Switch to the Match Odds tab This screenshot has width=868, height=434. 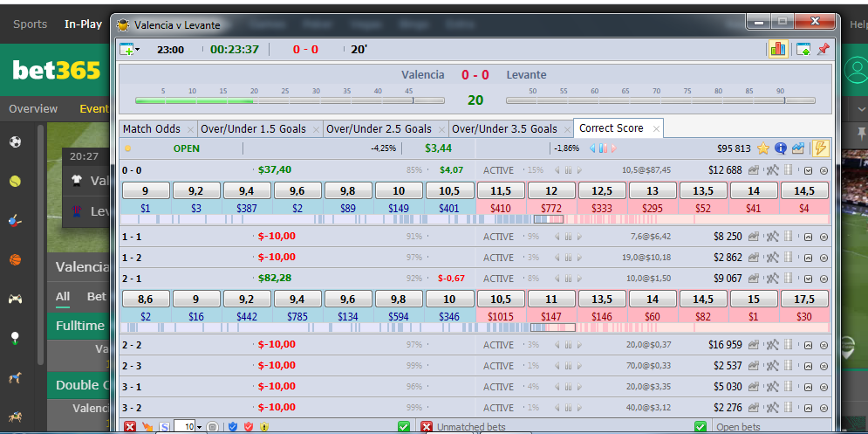[x=152, y=129]
